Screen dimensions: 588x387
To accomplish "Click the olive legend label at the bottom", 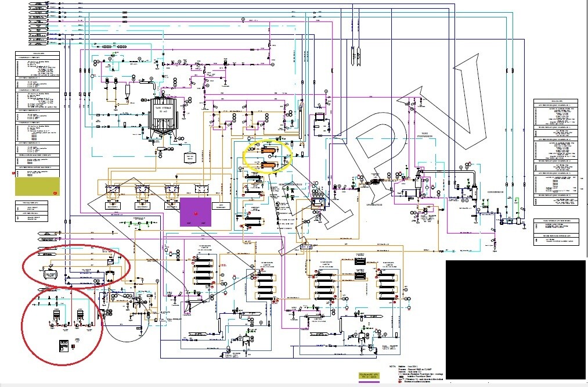I will pyautogui.click(x=369, y=375).
